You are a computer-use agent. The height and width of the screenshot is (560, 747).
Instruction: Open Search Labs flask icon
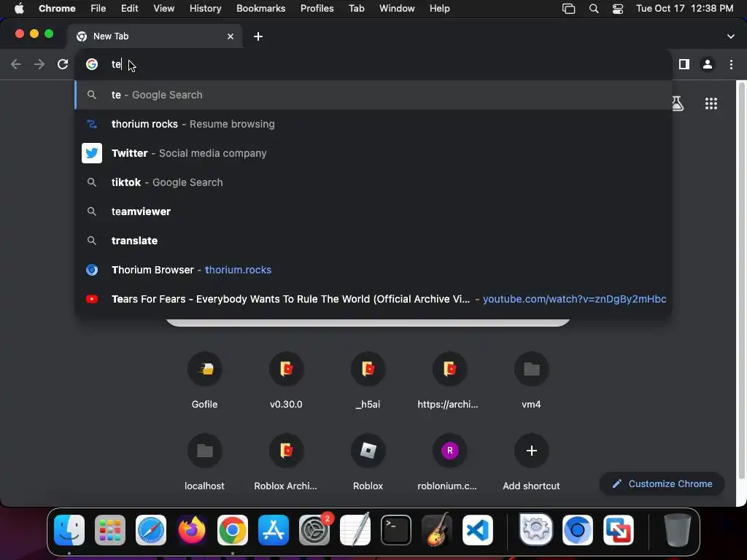pos(678,104)
